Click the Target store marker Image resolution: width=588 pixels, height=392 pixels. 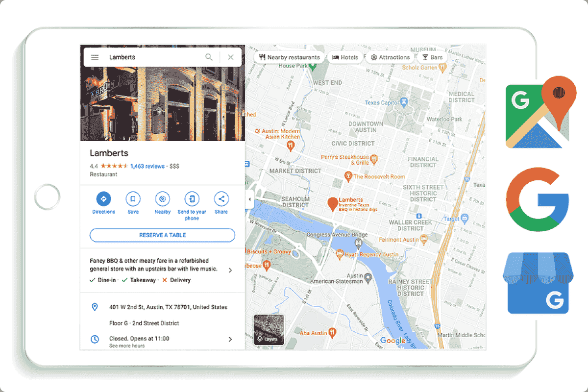pos(465,219)
